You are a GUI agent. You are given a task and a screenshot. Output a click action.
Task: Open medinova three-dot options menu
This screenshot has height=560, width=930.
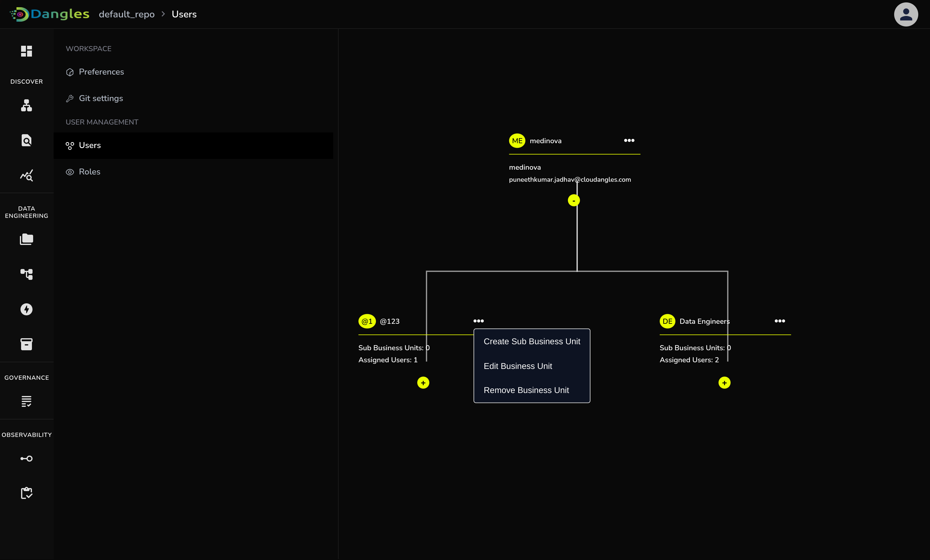tap(629, 140)
